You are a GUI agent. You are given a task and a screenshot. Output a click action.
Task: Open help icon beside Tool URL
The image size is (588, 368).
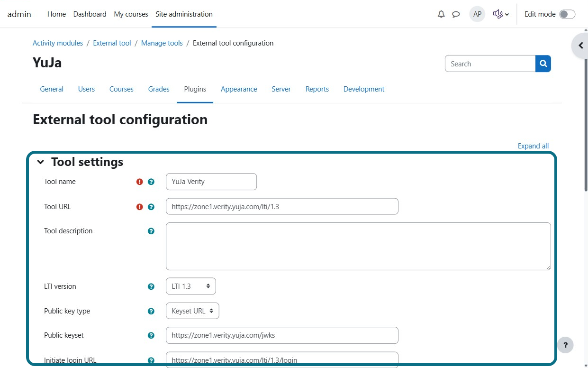151,207
